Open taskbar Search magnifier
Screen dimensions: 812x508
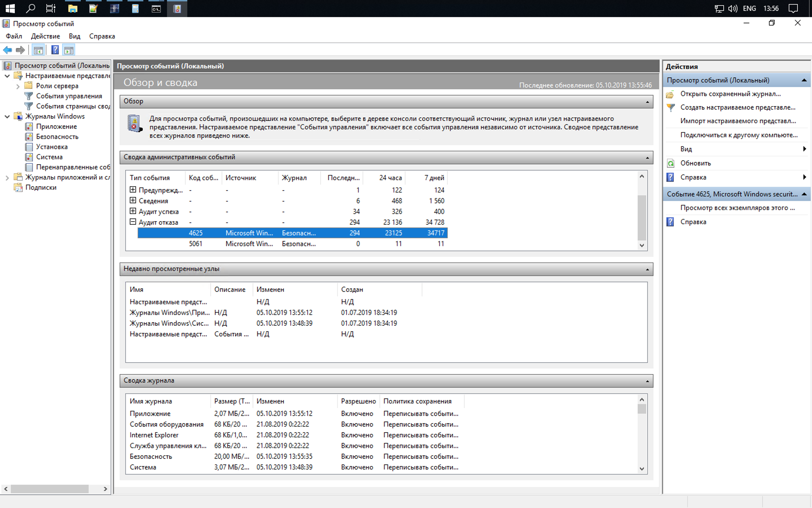click(x=30, y=8)
